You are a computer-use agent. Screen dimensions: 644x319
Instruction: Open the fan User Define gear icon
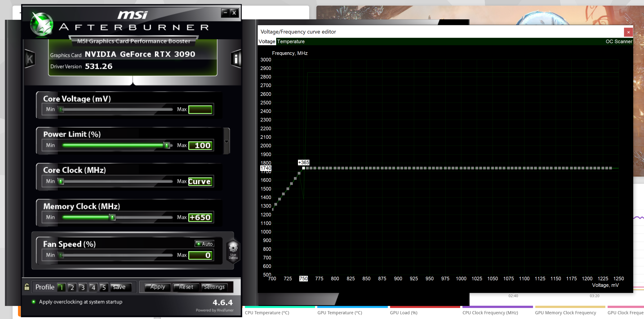tap(233, 249)
